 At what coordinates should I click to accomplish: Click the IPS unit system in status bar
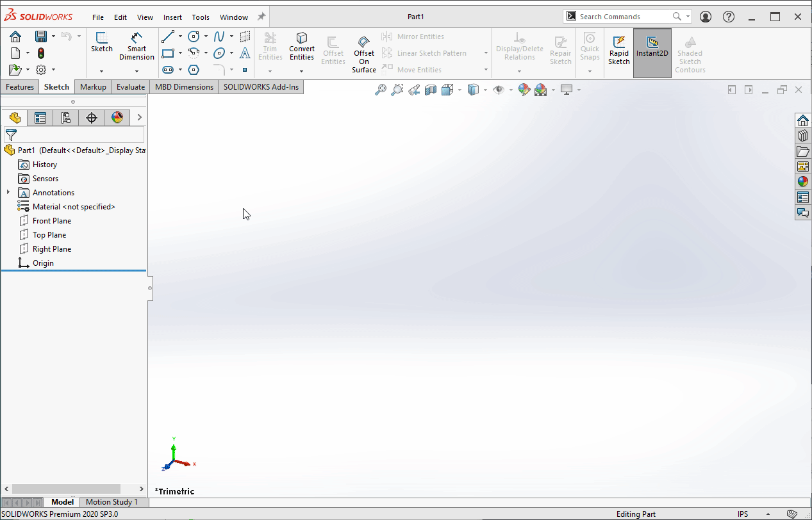[x=743, y=514]
